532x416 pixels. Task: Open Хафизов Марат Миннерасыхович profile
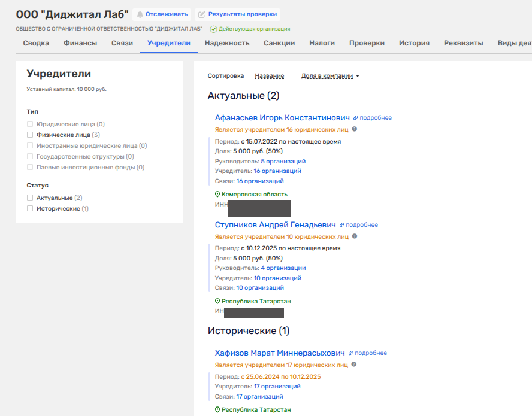pyautogui.click(x=280, y=353)
